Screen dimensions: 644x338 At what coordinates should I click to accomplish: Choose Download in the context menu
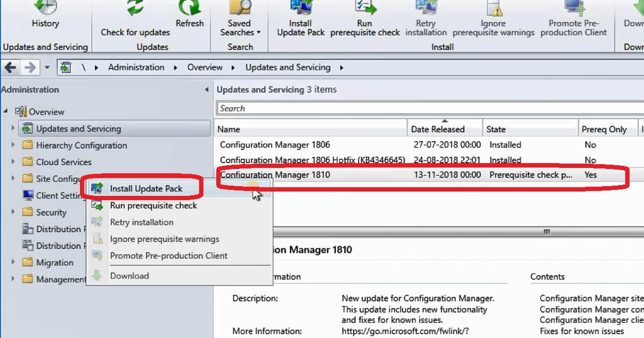click(179, 276)
